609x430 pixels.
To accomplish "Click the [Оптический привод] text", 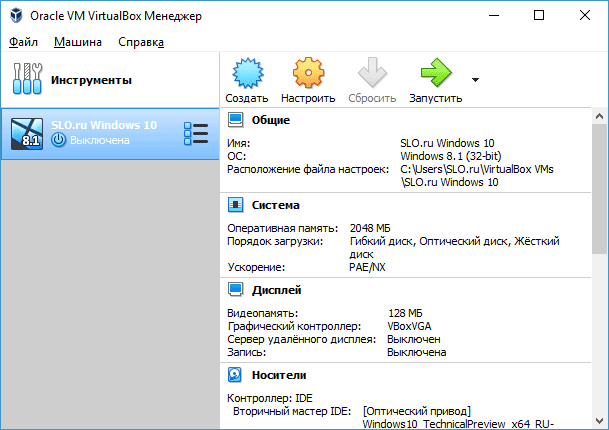I will pyautogui.click(x=417, y=411).
